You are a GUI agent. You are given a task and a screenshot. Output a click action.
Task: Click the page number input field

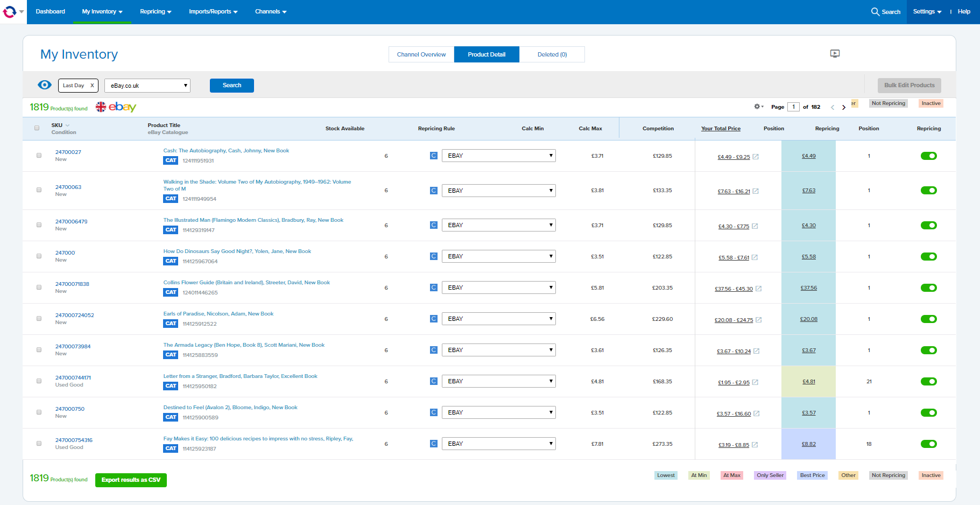click(x=793, y=107)
